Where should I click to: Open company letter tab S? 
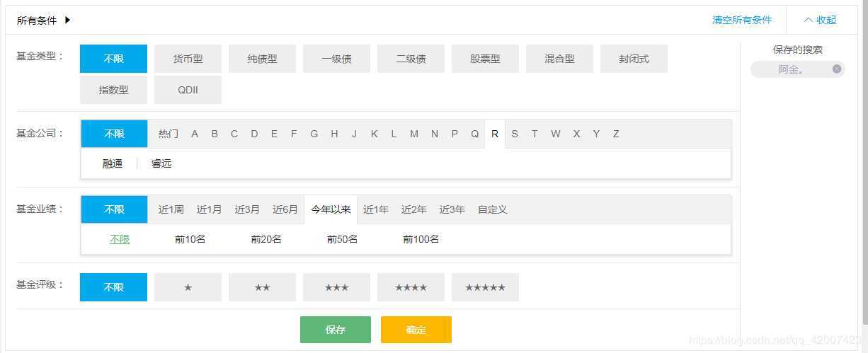(515, 134)
